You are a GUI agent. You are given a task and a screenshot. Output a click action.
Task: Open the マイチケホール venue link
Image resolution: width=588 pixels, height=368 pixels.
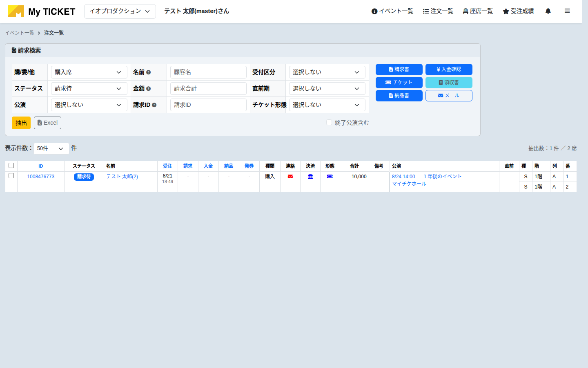pos(409,184)
